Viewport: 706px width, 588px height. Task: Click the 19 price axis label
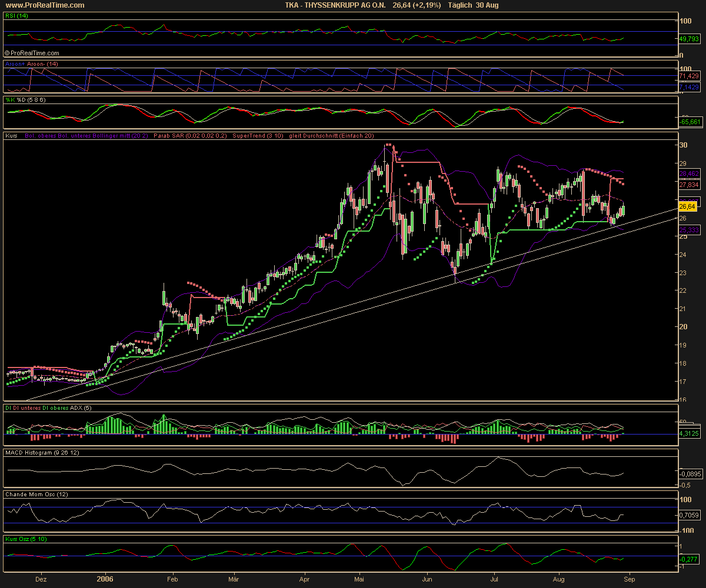click(x=683, y=345)
